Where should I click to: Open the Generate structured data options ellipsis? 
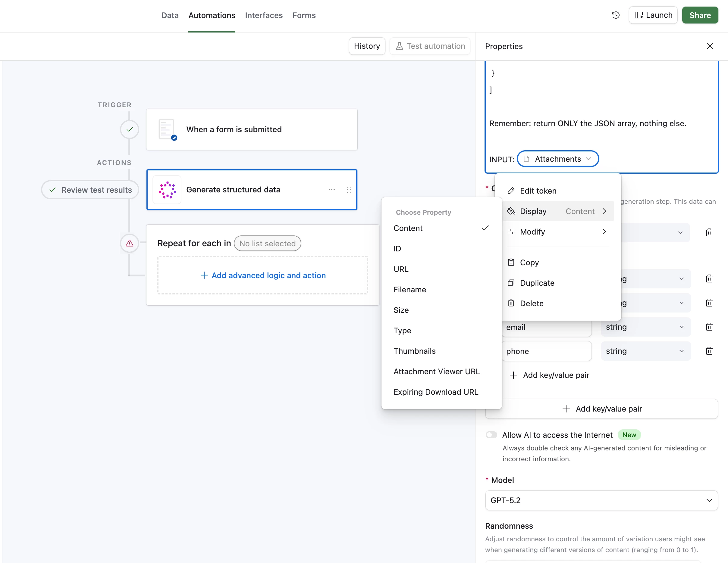point(331,190)
